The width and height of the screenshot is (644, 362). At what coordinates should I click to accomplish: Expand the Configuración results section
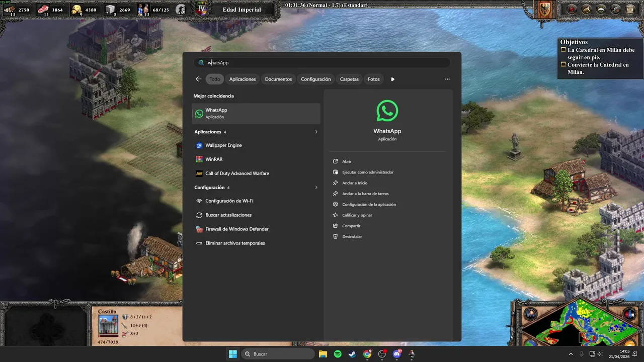(x=316, y=188)
